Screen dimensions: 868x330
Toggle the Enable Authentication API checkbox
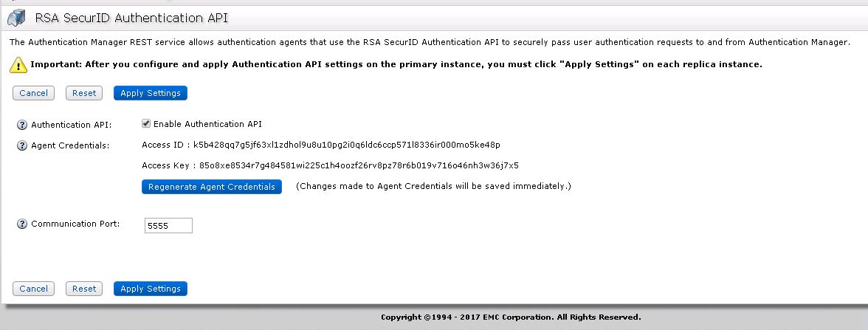(x=146, y=124)
